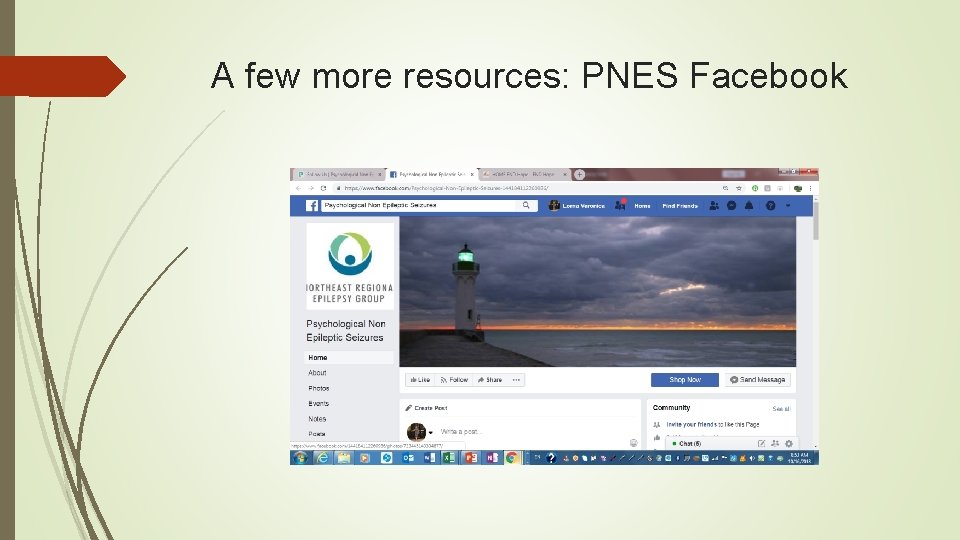Open Word from the taskbar

(429, 457)
